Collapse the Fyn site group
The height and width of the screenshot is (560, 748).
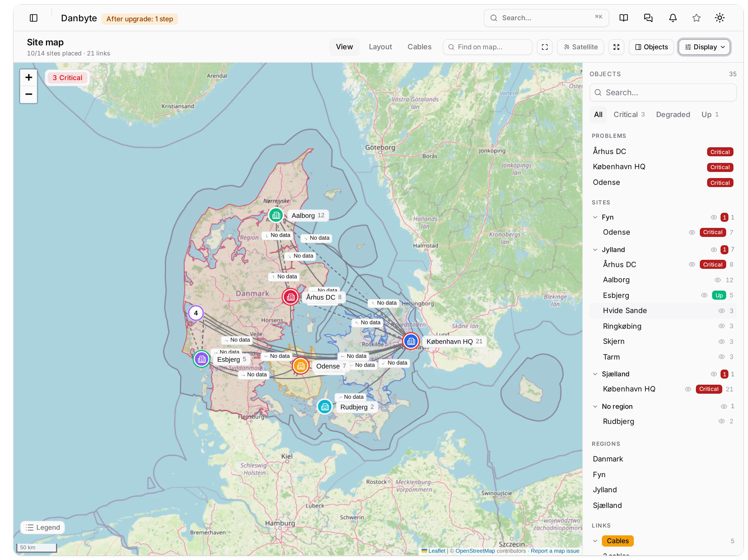[595, 217]
